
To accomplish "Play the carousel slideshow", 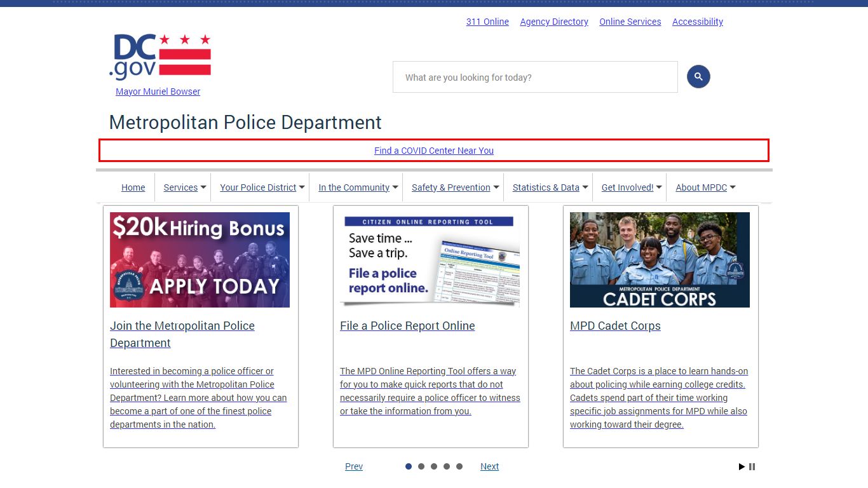I will [x=742, y=466].
